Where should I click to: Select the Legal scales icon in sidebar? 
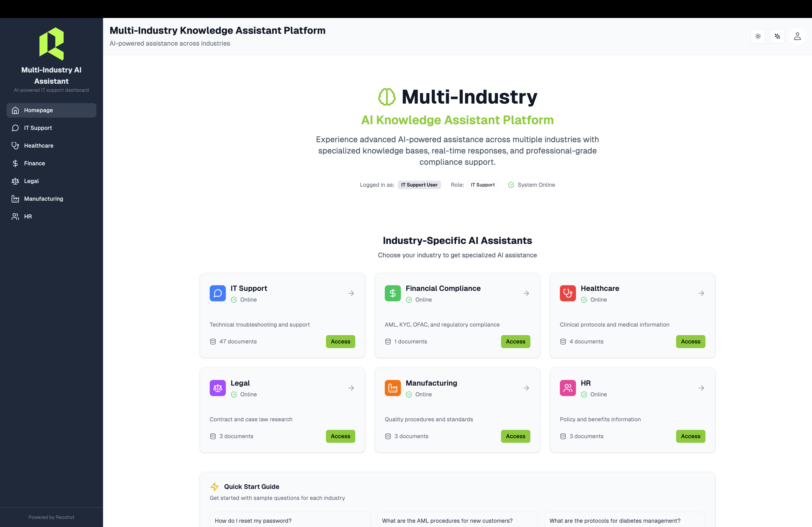[15, 181]
